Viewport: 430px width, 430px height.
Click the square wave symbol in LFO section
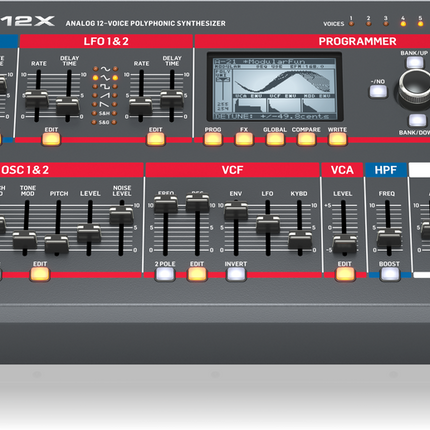105,87
